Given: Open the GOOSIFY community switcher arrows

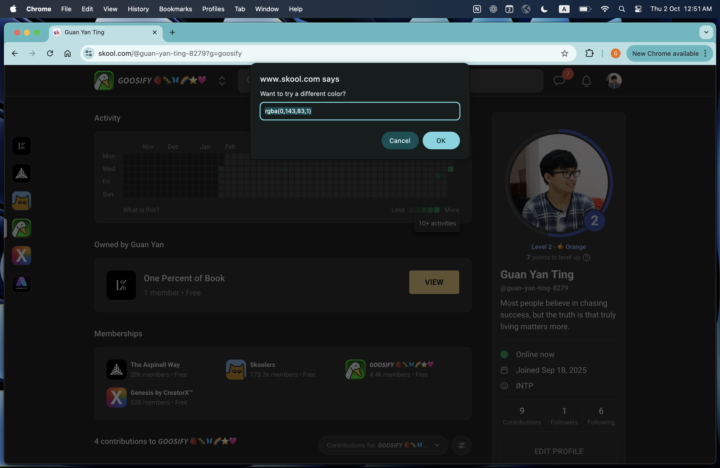Looking at the screenshot, I should [222, 81].
